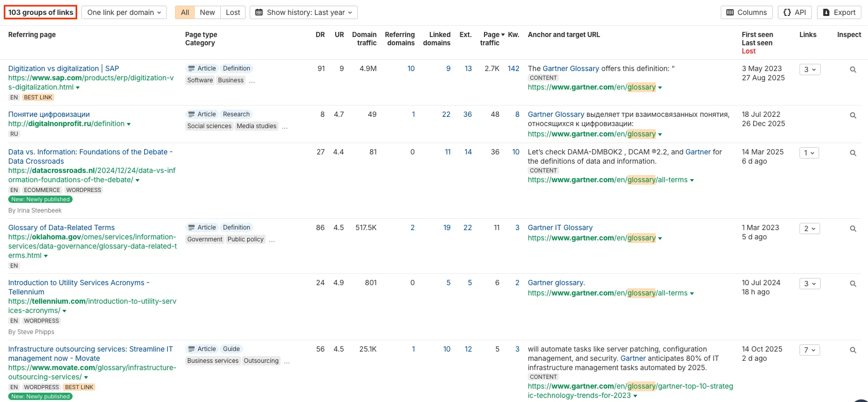Open Glossary of Data-Related Terms link

pyautogui.click(x=61, y=228)
